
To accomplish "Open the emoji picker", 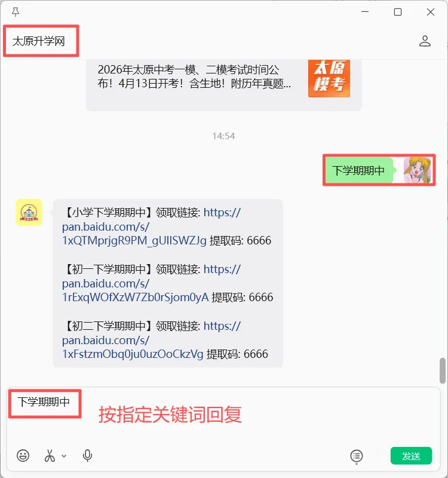I will (x=23, y=455).
